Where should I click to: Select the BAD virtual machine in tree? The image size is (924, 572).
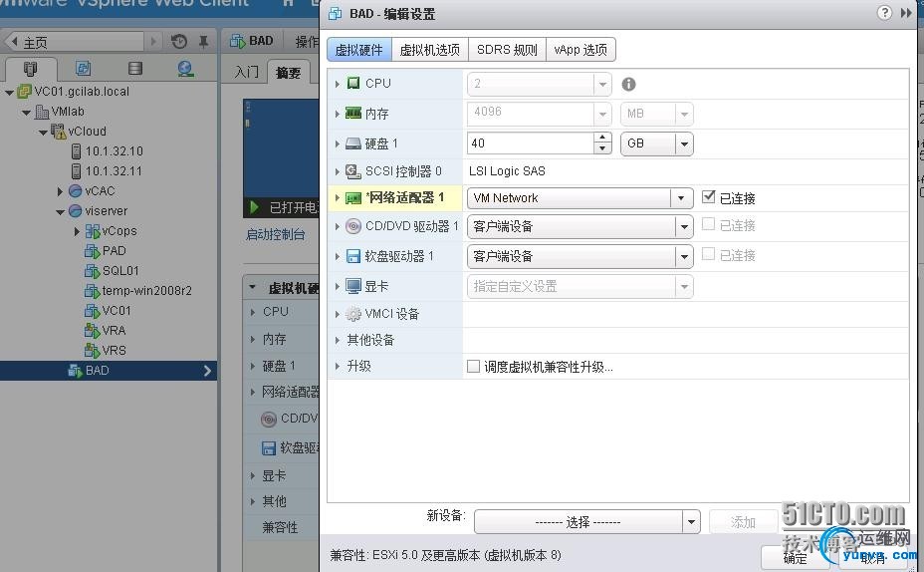pyautogui.click(x=97, y=371)
